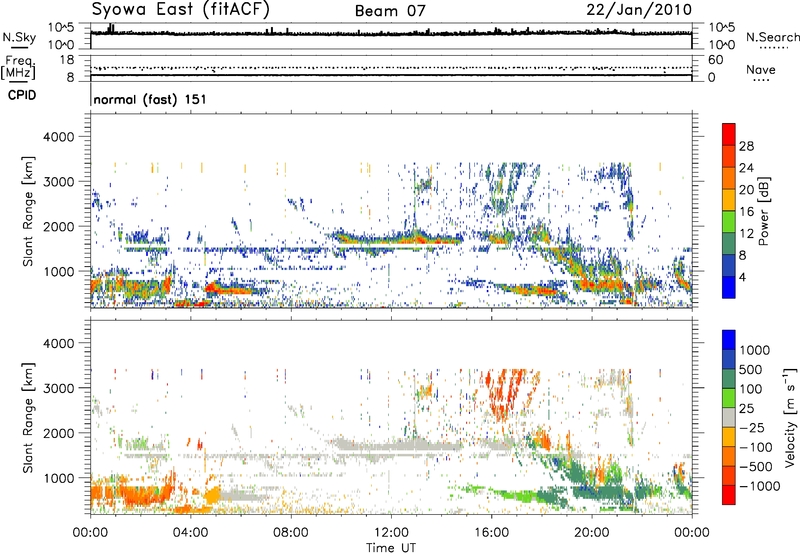This screenshot has height=554, width=800.
Task: Click the 'Beam 07' heading
Action: (x=390, y=11)
